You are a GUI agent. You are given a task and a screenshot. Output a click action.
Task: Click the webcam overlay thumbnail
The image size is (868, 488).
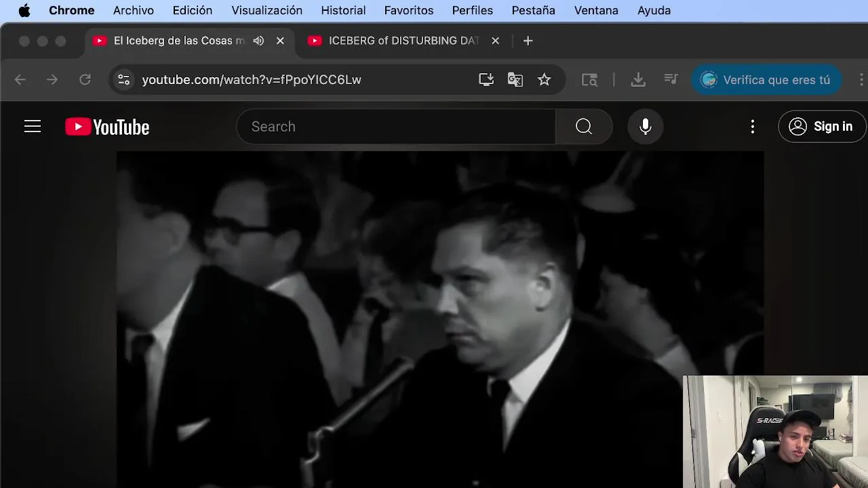tap(775, 432)
